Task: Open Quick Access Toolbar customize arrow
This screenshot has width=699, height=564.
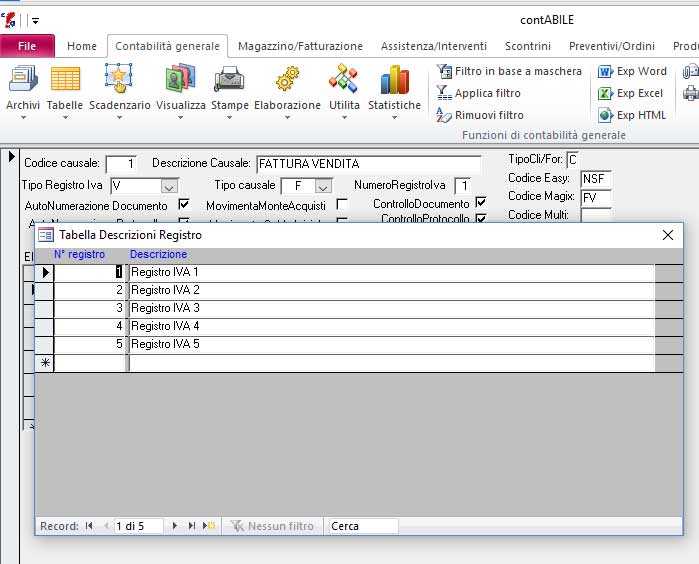Action: pos(36,21)
